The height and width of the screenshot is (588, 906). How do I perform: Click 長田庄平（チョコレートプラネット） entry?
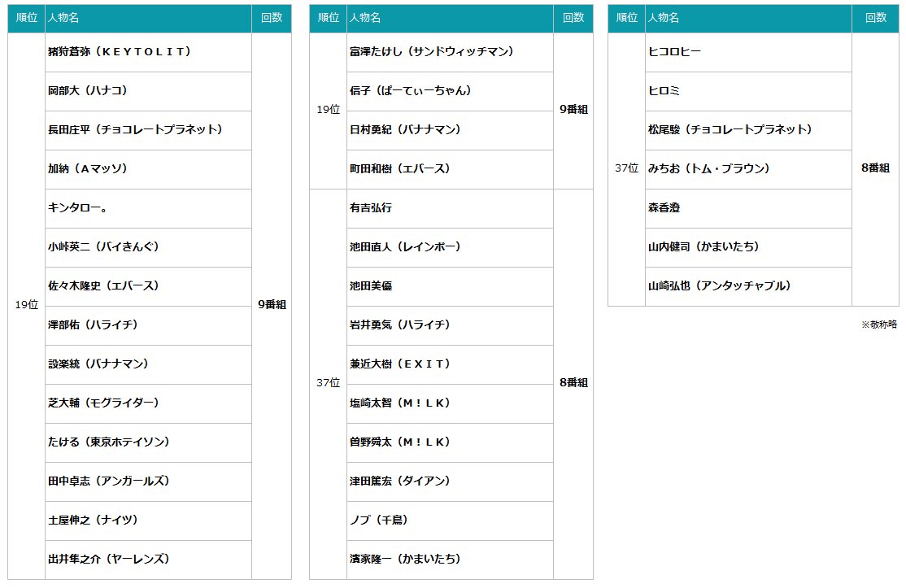[x=135, y=130]
